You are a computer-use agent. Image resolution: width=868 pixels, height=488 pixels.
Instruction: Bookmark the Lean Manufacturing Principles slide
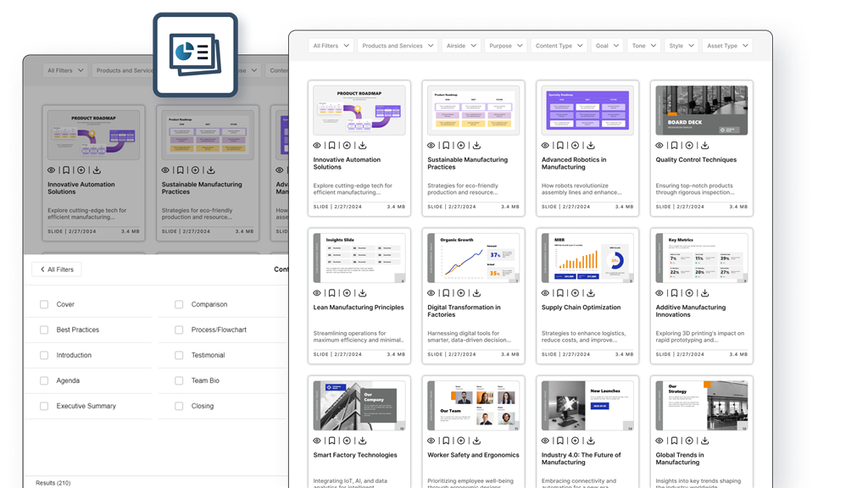coord(331,293)
